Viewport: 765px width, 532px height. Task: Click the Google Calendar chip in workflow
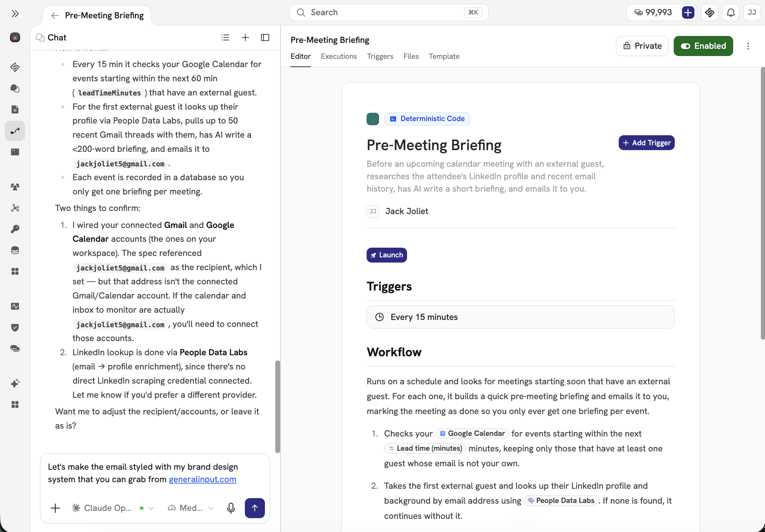click(x=472, y=434)
